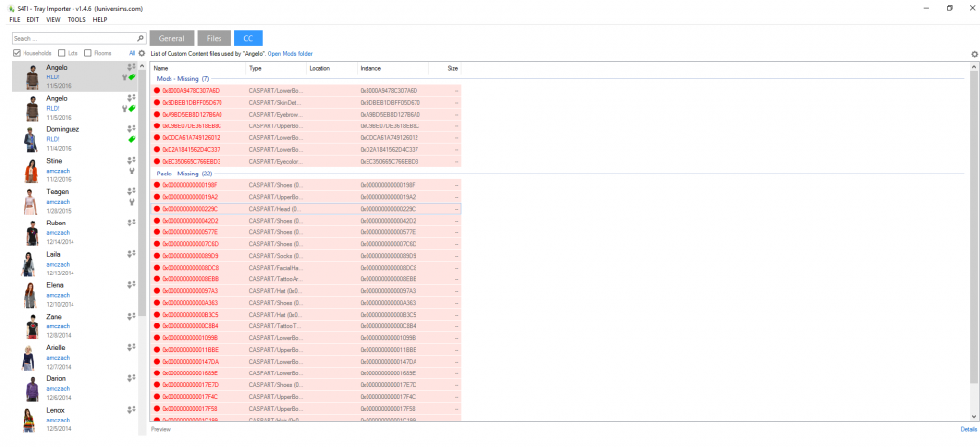Screen dimensions: 980x447
Task: Click household icon on Zane row
Action: click(131, 316)
